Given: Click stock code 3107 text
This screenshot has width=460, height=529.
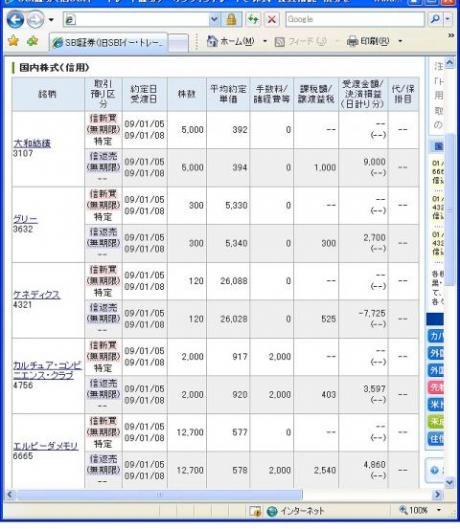Looking at the screenshot, I should [x=23, y=154].
